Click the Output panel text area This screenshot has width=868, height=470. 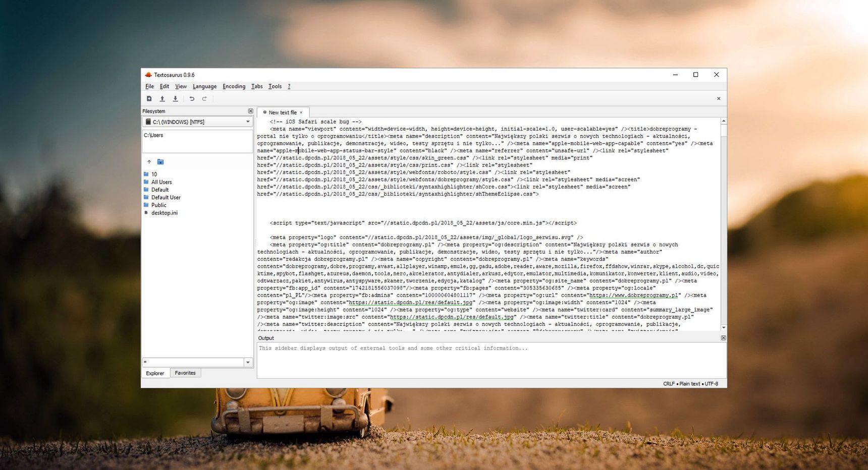pyautogui.click(x=491, y=360)
